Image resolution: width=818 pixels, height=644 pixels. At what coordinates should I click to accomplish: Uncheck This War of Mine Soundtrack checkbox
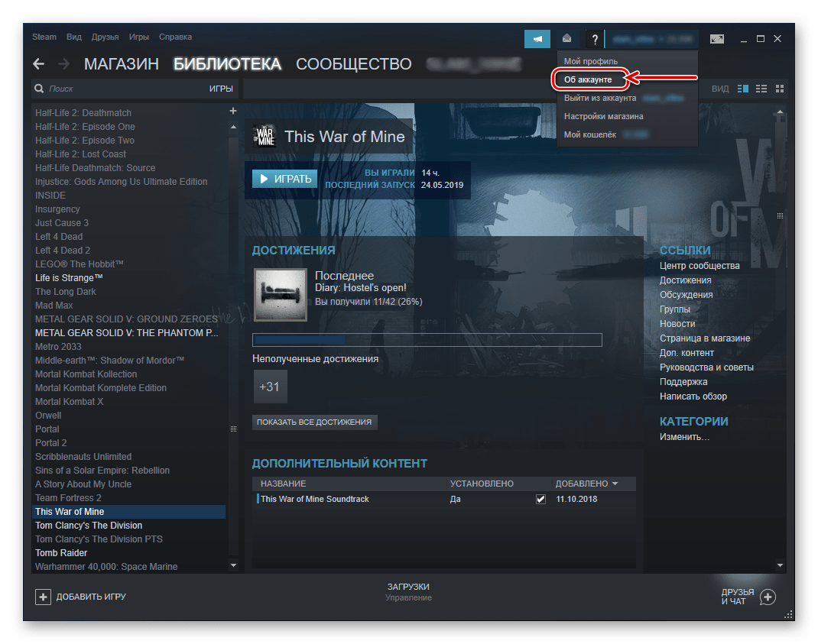click(x=541, y=500)
